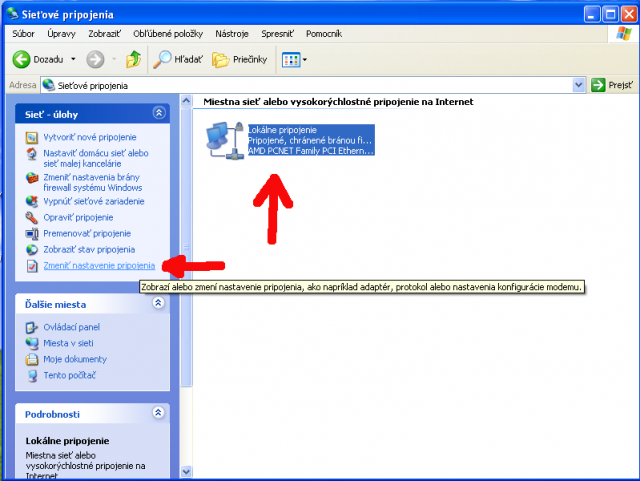
Task: Click the rename connection icon
Action: pos(32,234)
